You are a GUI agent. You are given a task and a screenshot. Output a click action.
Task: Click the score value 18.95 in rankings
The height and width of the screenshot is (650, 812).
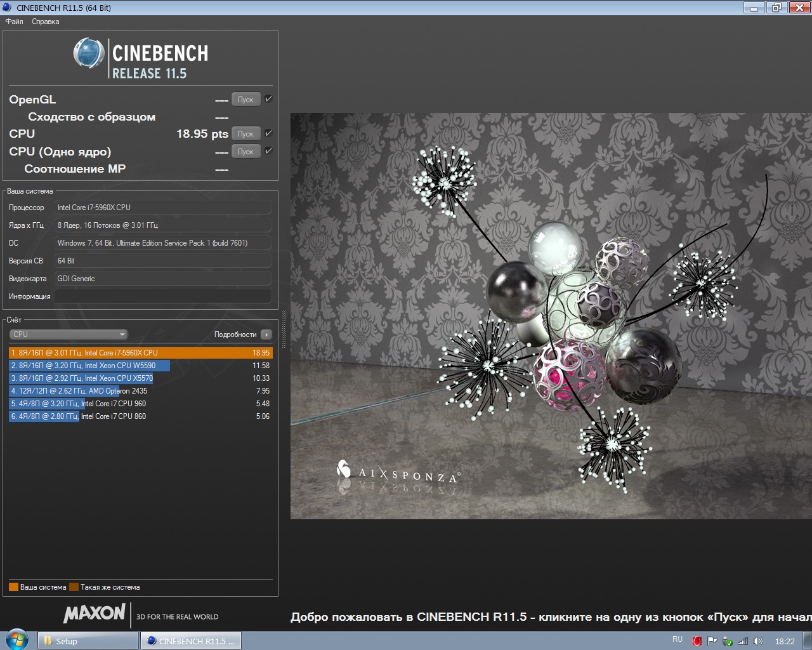(x=261, y=353)
